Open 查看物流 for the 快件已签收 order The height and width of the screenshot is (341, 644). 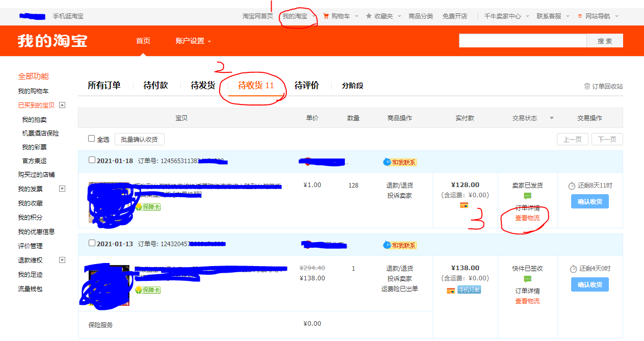coord(527,301)
